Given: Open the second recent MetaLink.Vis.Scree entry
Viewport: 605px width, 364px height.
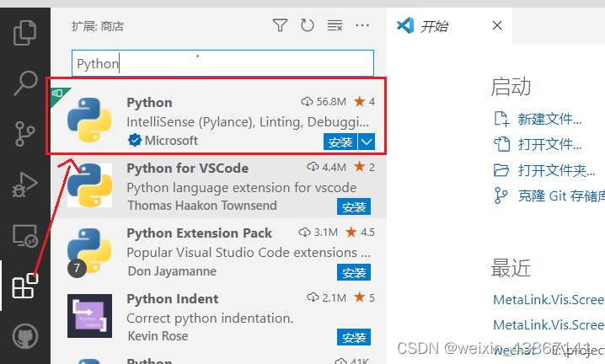Looking at the screenshot, I should click(x=549, y=324).
